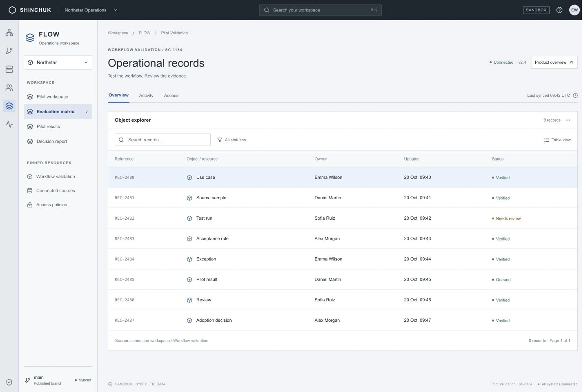Click the Queued status for Pilot result
588x392 pixels.
click(501, 280)
